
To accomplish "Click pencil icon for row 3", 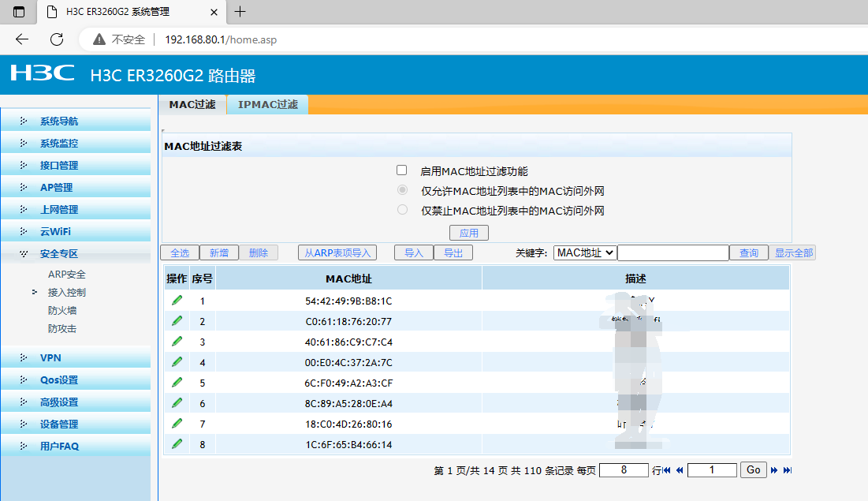I will coord(177,342).
